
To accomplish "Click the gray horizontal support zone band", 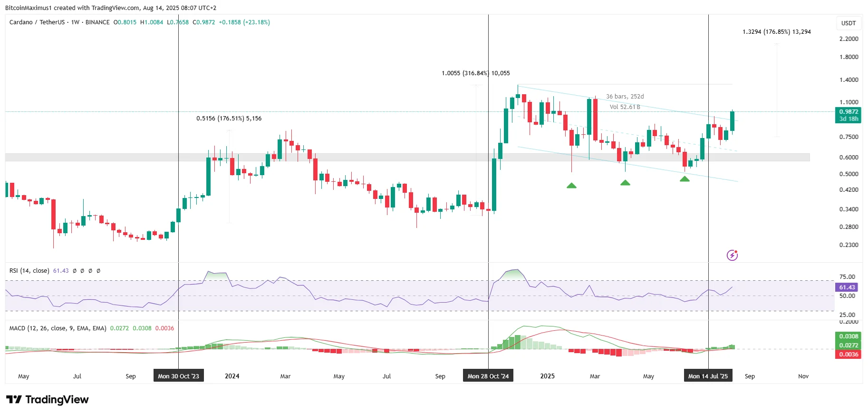I will (407, 157).
